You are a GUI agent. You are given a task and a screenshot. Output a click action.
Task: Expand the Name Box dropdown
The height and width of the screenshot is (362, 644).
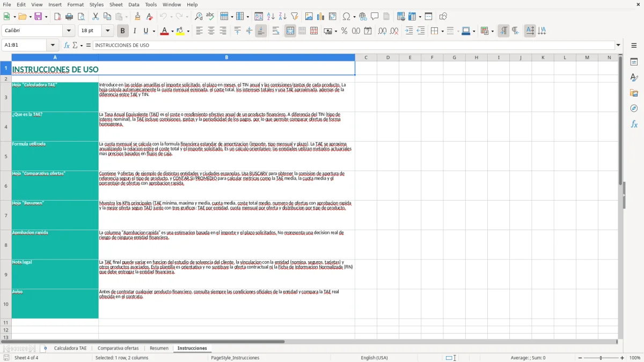[x=53, y=45]
